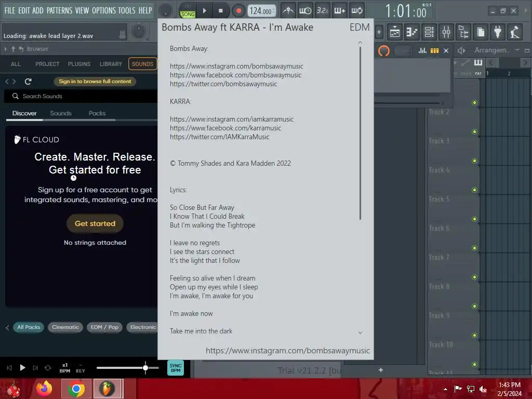
Task: Switch to the PLUGINS browser tab
Action: click(79, 64)
